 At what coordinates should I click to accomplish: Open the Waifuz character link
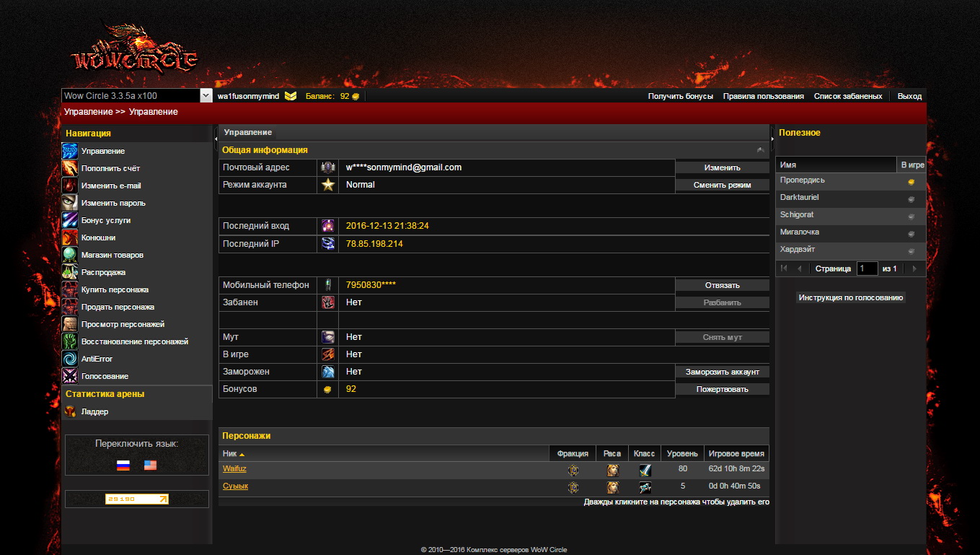234,469
